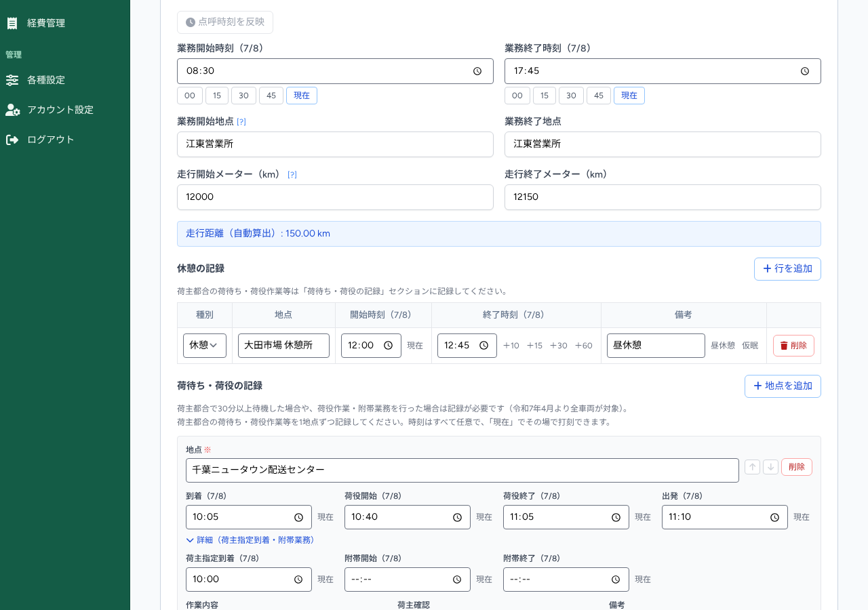Delete the break row with trash 削除
This screenshot has width=868, height=610.
point(793,346)
